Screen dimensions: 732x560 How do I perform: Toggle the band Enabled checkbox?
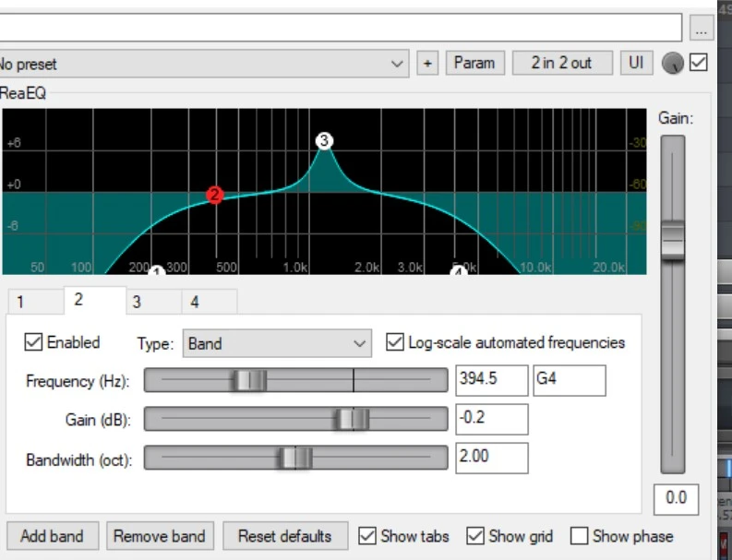click(x=34, y=342)
